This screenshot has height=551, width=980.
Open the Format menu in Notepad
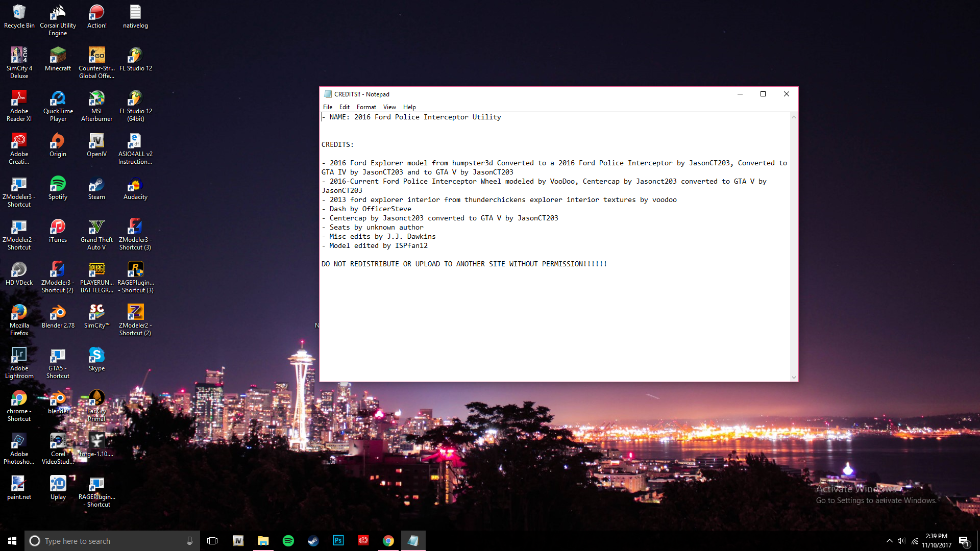[366, 107]
